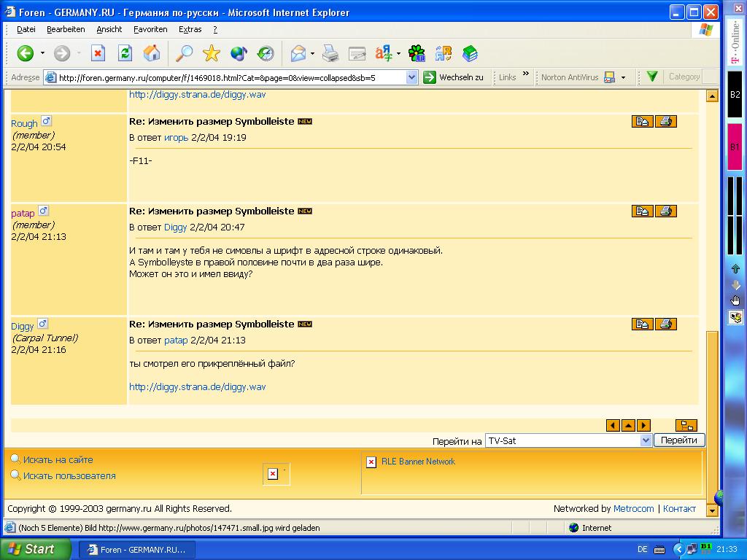Click the Start button
Viewport: 747px width, 560px height.
(35, 549)
